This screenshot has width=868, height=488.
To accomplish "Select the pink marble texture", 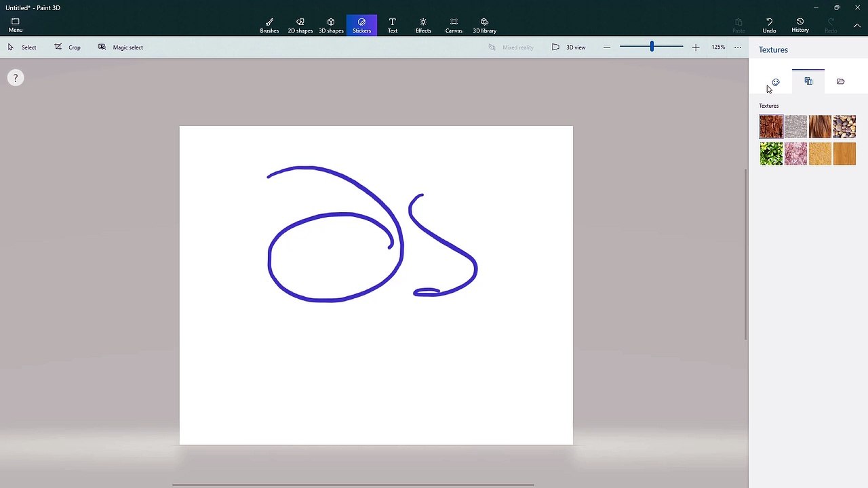I will (x=795, y=154).
